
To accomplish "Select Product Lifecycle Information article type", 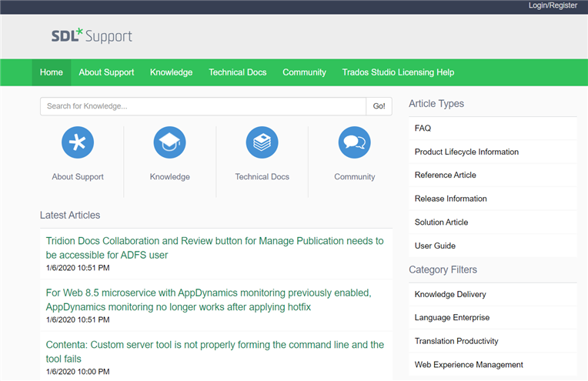I will coord(493,152).
